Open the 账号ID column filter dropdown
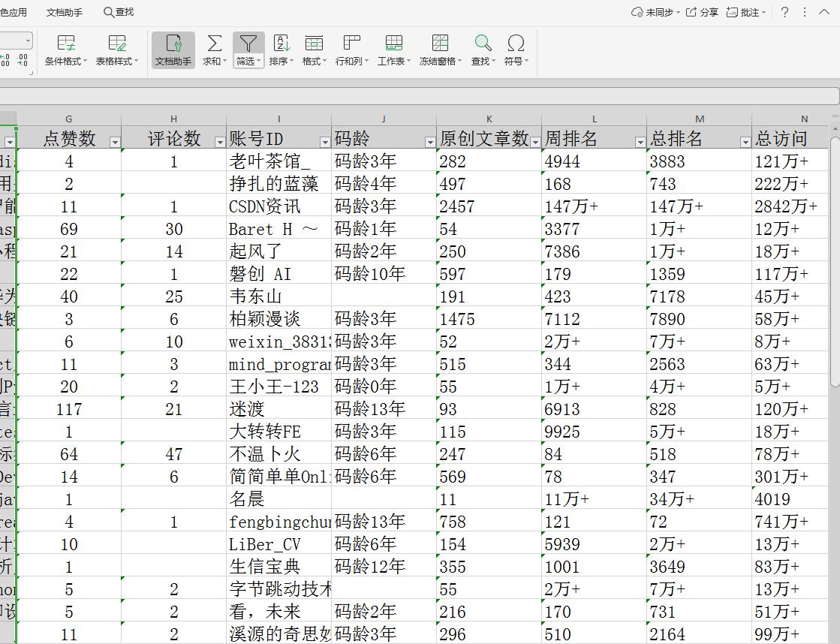Image resolution: width=840 pixels, height=644 pixels. (324, 141)
